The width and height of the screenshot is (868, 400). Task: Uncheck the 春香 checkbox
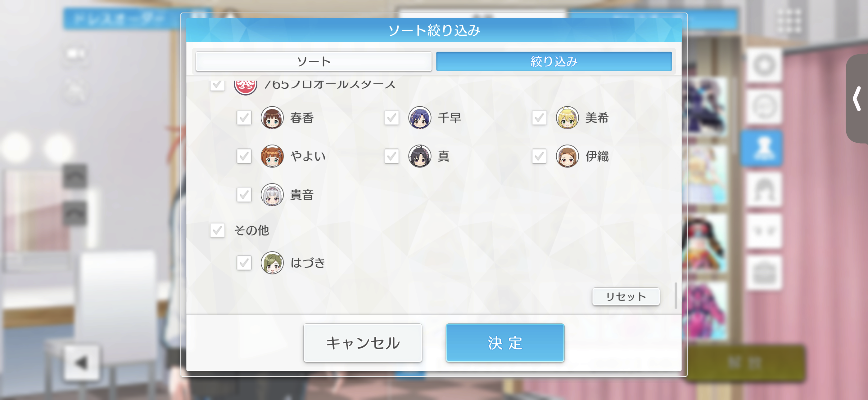pos(244,118)
